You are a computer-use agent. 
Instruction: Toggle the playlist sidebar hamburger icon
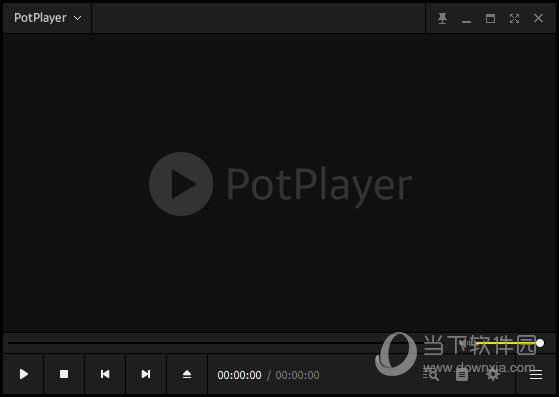click(536, 375)
